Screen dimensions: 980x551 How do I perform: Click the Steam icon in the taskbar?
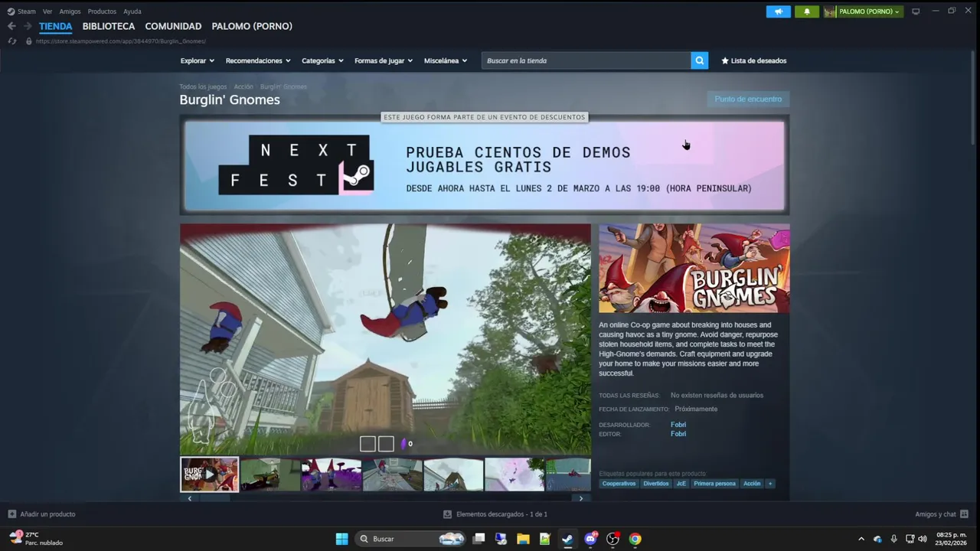567,539
